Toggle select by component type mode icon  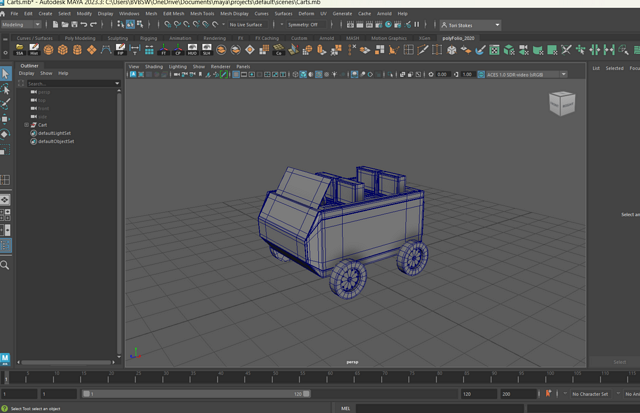coord(140,24)
